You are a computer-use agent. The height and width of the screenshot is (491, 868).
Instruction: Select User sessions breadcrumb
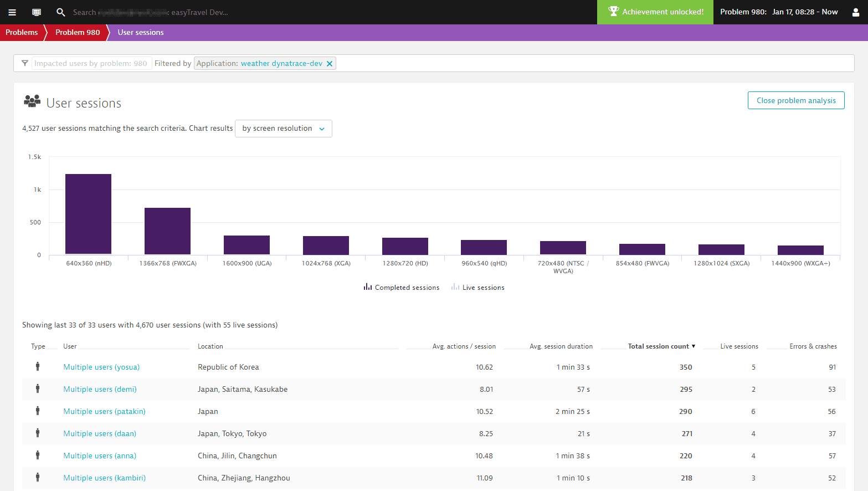click(141, 32)
